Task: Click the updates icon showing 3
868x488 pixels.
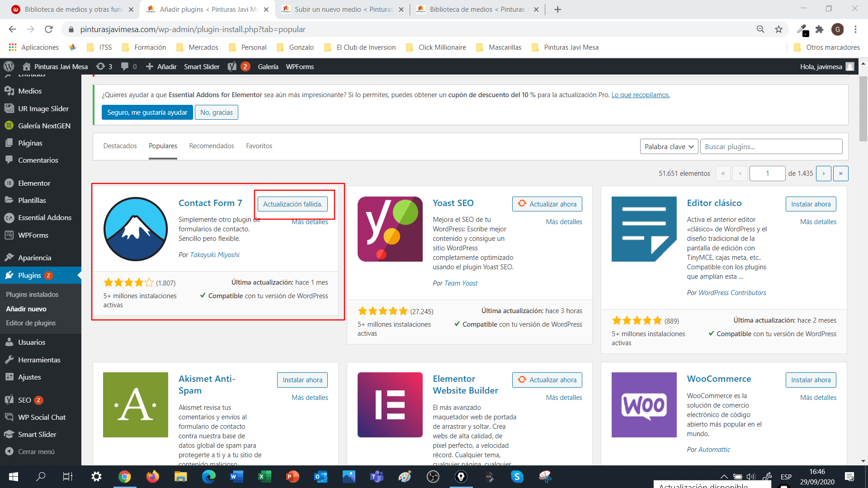Action: [x=104, y=66]
